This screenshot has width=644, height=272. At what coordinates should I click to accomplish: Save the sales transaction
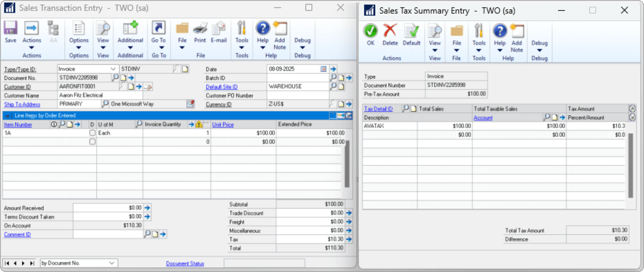(x=11, y=32)
